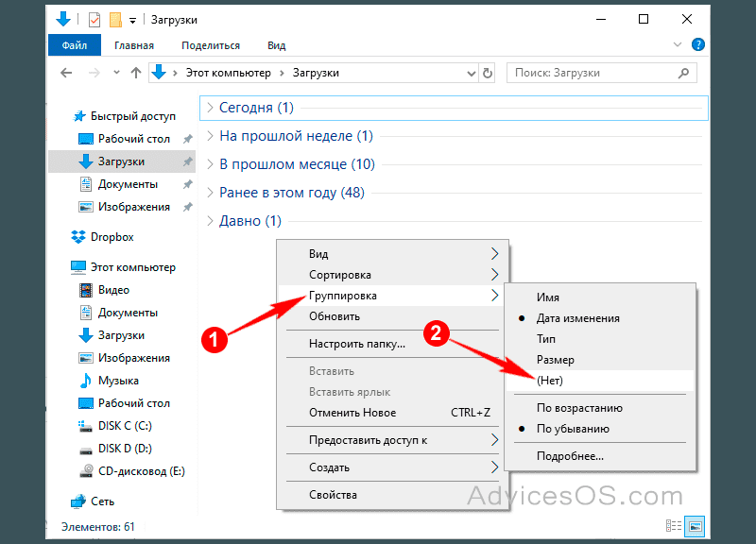Choose Подробнее... in the grouping submenu
The width and height of the screenshot is (756, 544).
pyautogui.click(x=600, y=456)
